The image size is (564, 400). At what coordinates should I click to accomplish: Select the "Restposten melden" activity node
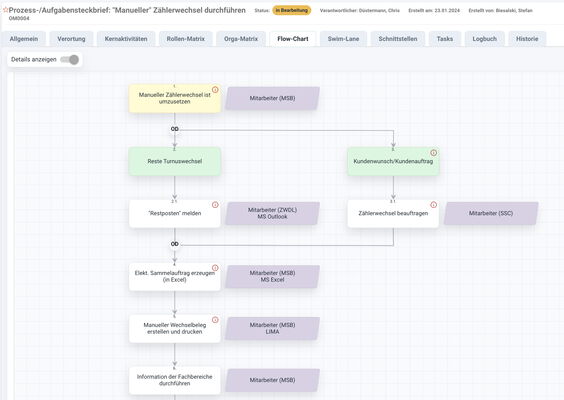(x=175, y=214)
